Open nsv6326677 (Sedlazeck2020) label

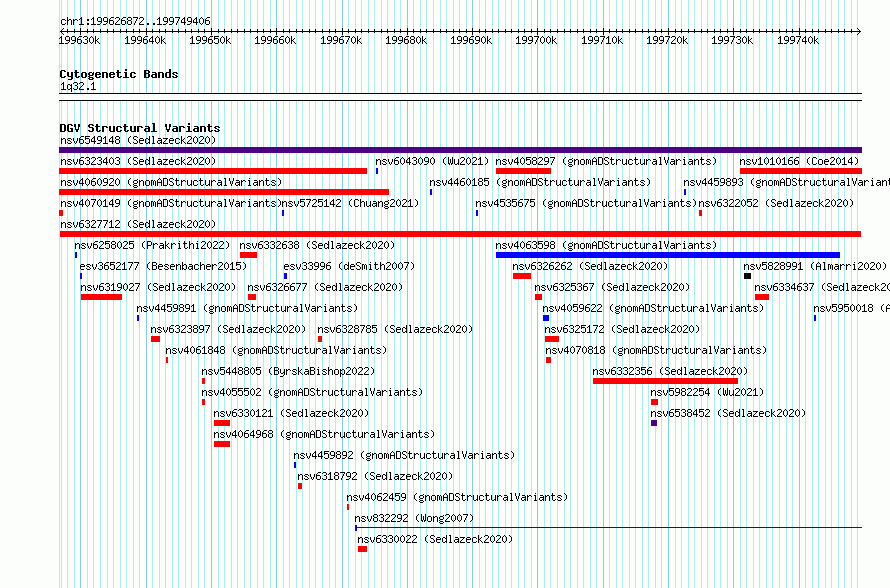point(325,287)
